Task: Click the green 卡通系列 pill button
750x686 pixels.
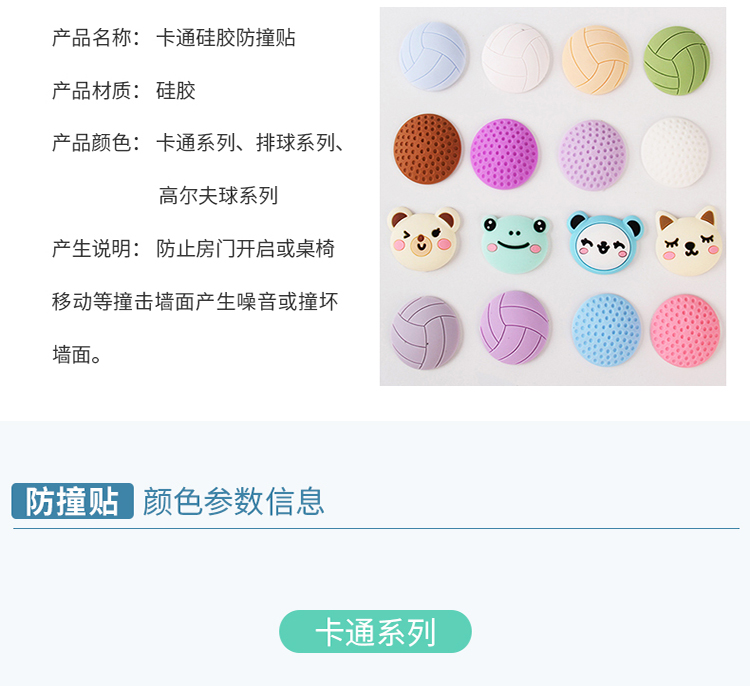Action: point(375,631)
